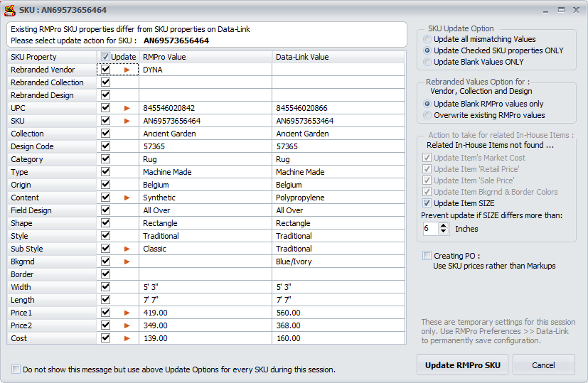Click Data-Link UPC value 845546020866
The image size is (588, 383).
302,108
